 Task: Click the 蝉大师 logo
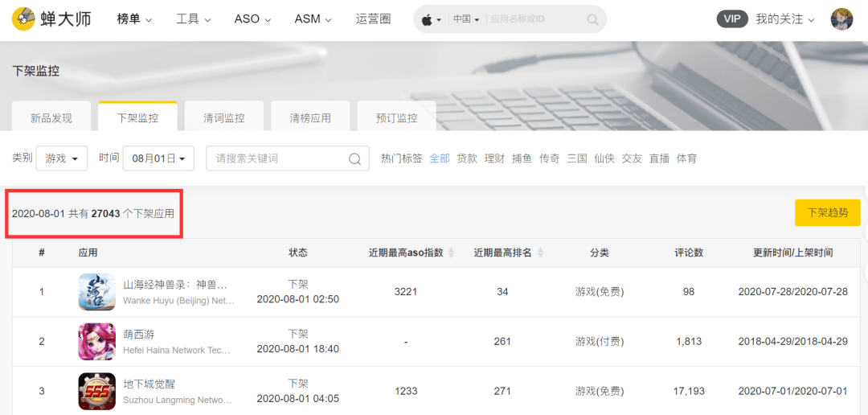tap(51, 18)
